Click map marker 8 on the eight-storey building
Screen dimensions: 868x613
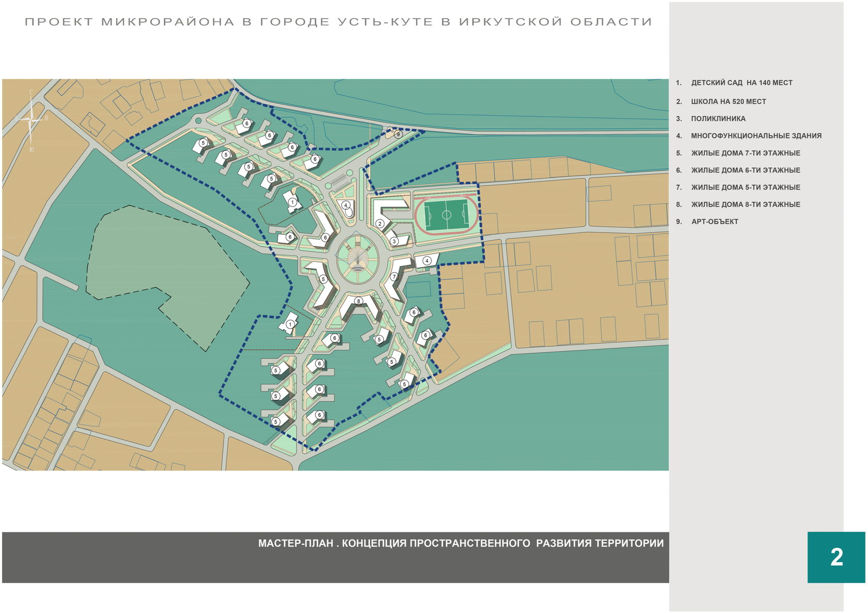(x=359, y=301)
